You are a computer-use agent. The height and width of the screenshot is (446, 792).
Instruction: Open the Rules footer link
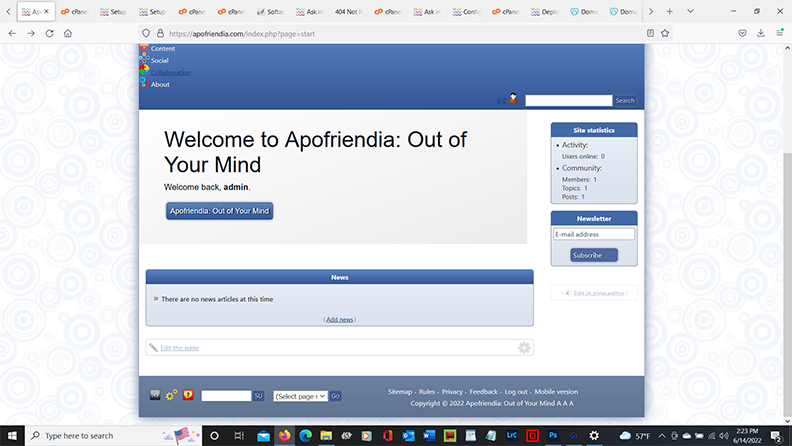(x=427, y=391)
